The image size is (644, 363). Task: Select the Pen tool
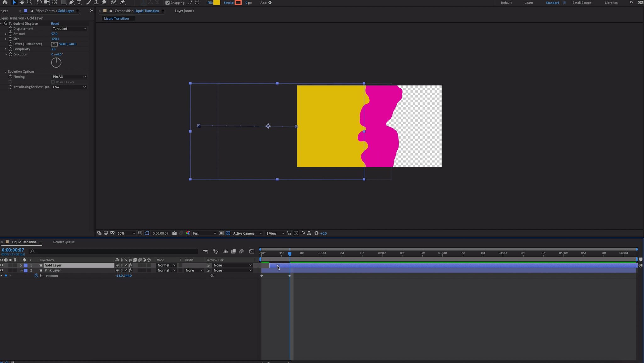click(71, 2)
